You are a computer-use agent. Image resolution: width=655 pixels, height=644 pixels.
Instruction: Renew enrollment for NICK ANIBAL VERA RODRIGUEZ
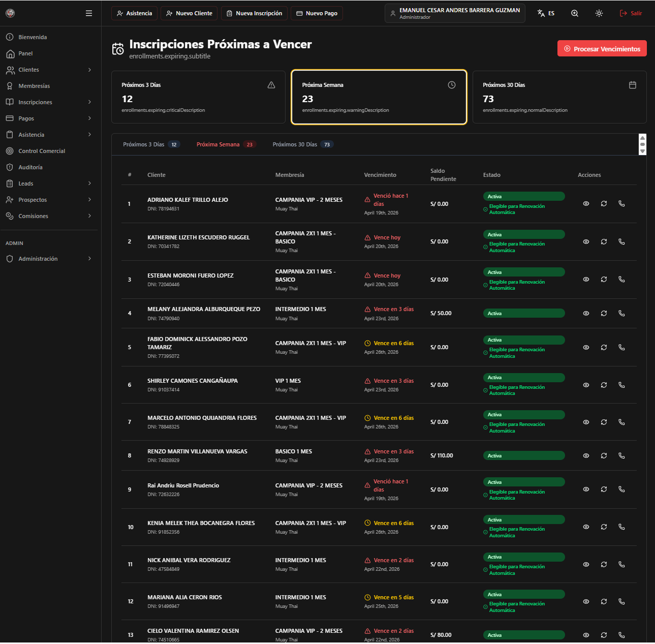604,564
